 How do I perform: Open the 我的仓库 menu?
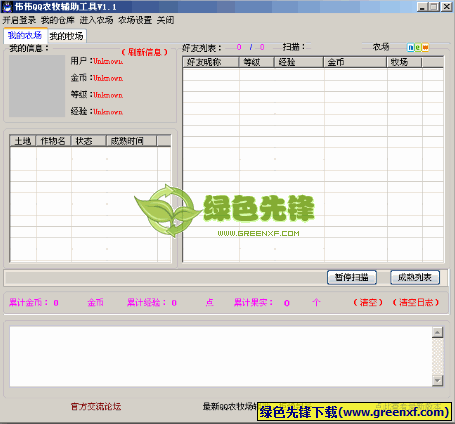[58, 20]
